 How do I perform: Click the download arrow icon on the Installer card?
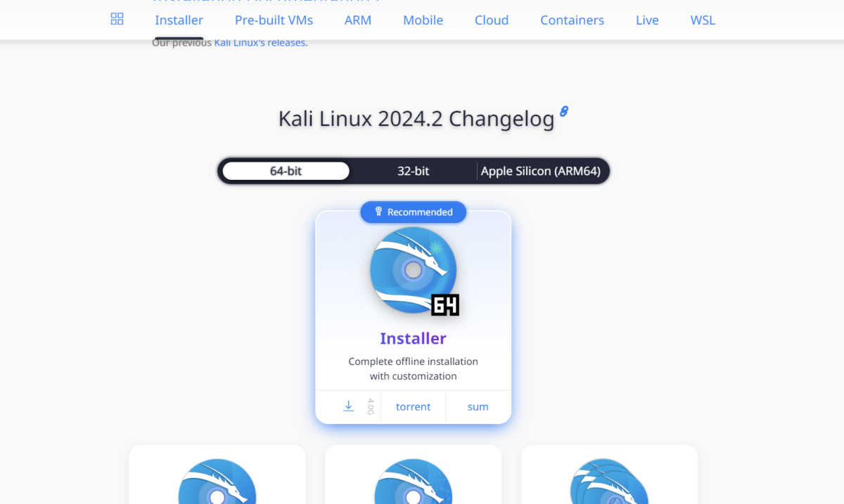(x=347, y=406)
